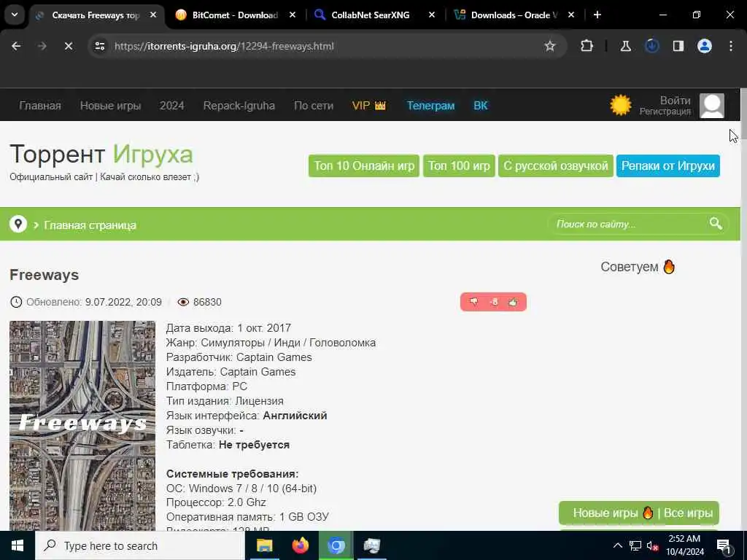Open site information icon in address bar
Viewport: 747px width, 560px height.
coord(99,46)
